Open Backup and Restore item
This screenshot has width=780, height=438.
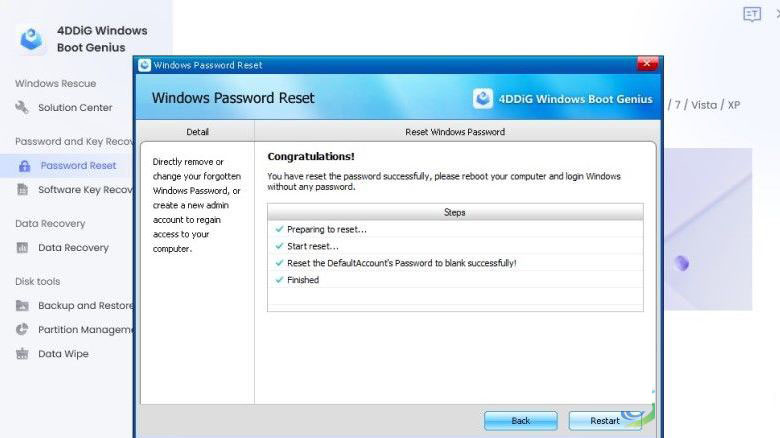(x=86, y=305)
